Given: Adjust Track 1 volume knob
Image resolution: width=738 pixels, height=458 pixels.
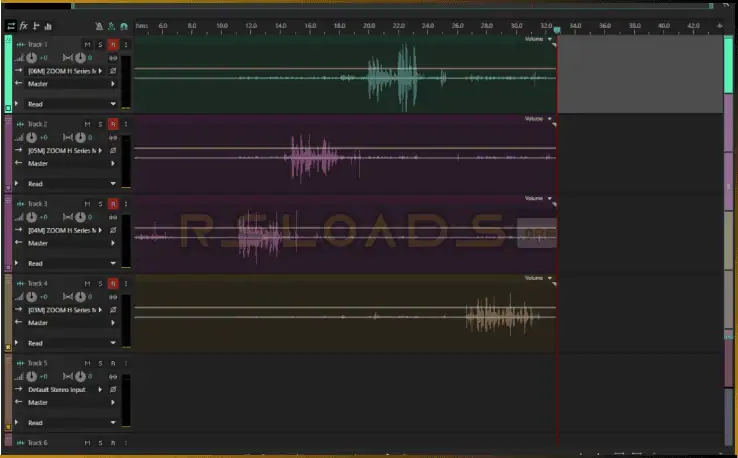Looking at the screenshot, I should [x=32, y=58].
